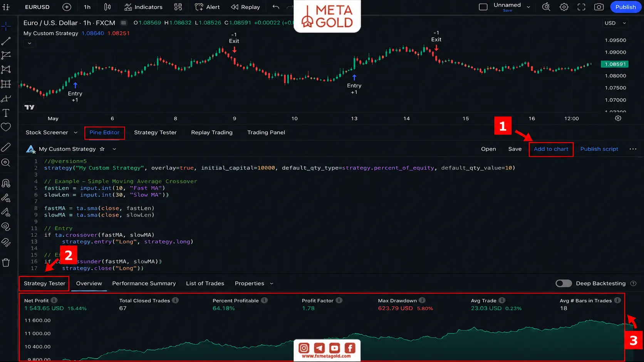644x362 pixels.
Task: Click the 1h timeframe selector
Action: point(87,7)
